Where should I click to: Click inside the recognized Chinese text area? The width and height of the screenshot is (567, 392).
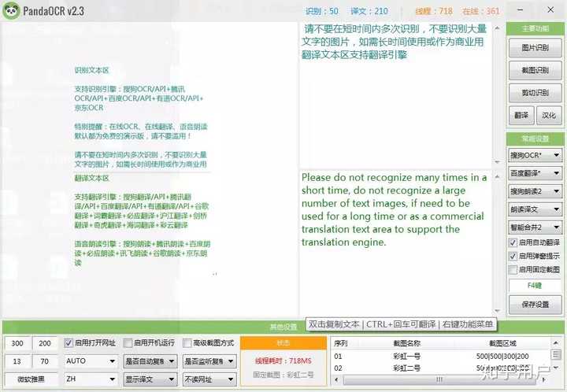396,94
